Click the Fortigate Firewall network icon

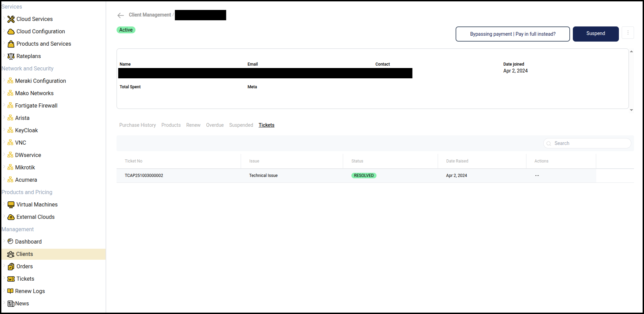click(10, 105)
